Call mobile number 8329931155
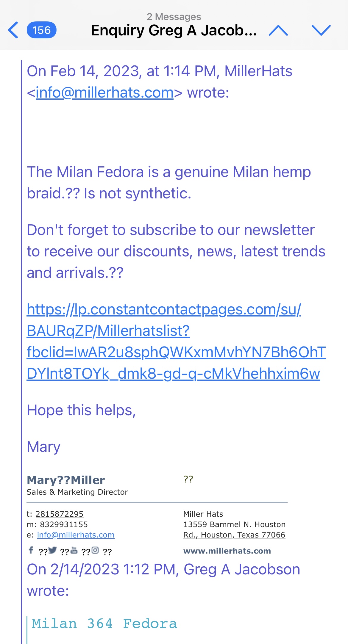 (64, 524)
